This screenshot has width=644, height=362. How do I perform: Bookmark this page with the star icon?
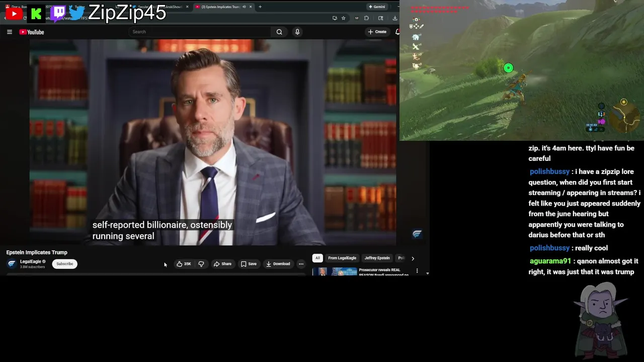[x=344, y=18]
